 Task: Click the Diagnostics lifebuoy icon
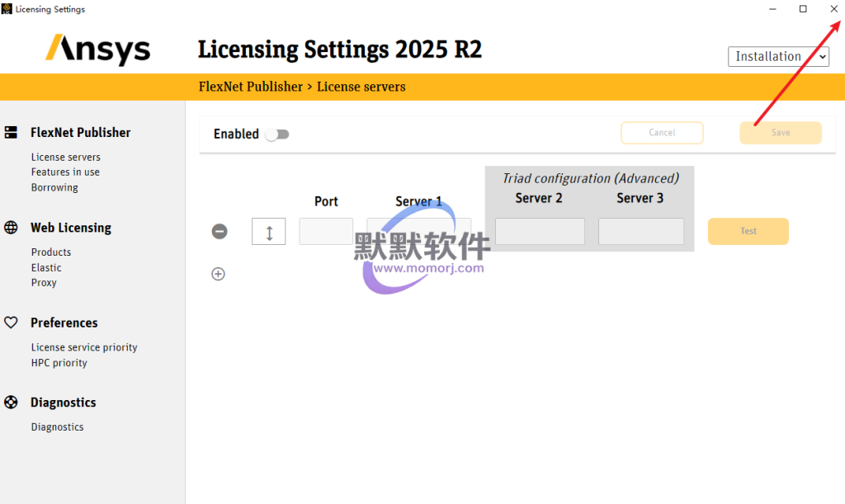pos(12,403)
